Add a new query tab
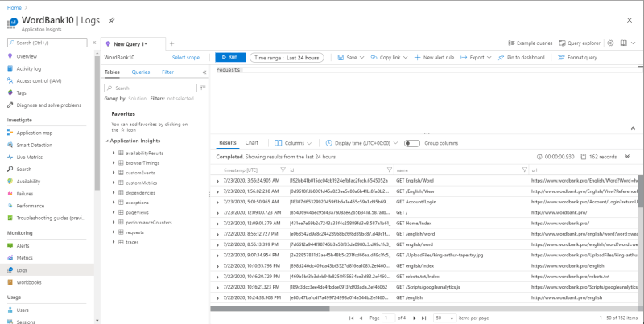The image size is (644, 324). (x=171, y=43)
